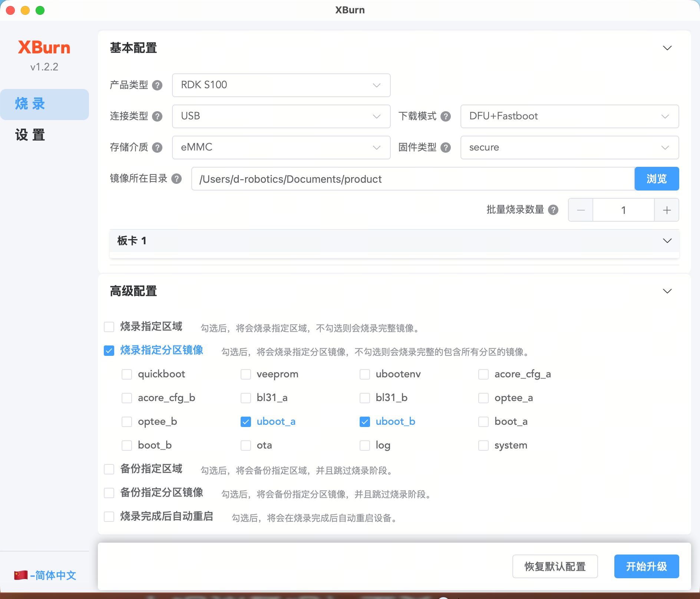Check the system partition

coord(483,446)
